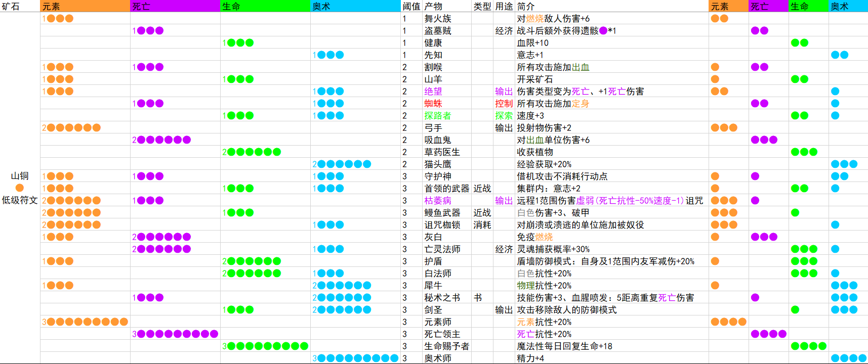The width and height of the screenshot is (868, 364).
Task: Click the 低级符文 label cell
Action: pos(20,200)
